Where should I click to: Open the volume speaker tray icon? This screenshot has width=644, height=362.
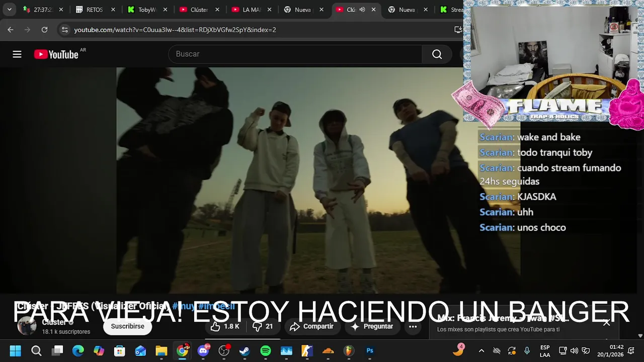574,351
